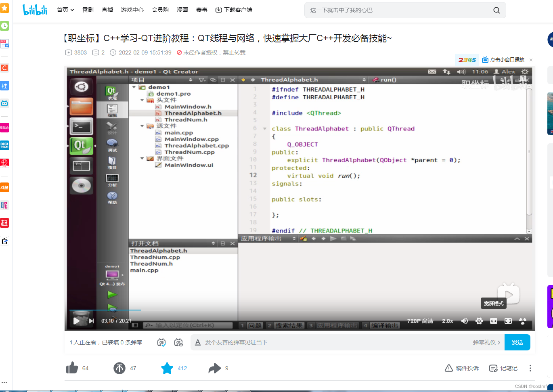Open danmaku settings icon
The height and width of the screenshot is (392, 553).
(x=178, y=342)
